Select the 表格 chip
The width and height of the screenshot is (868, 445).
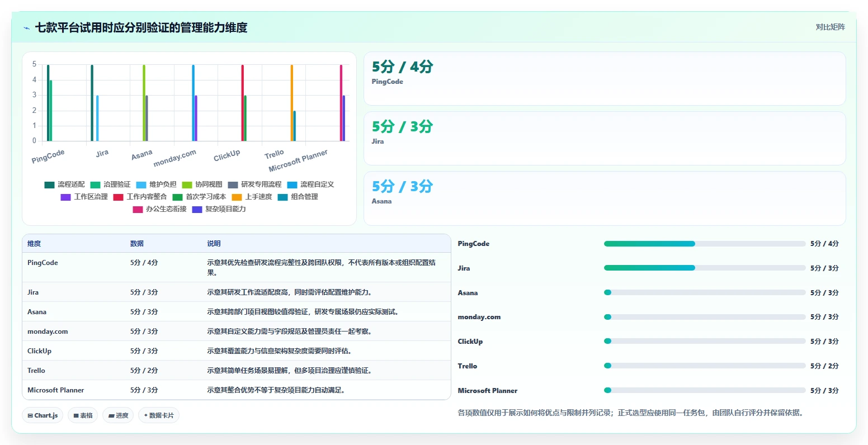[x=83, y=415]
